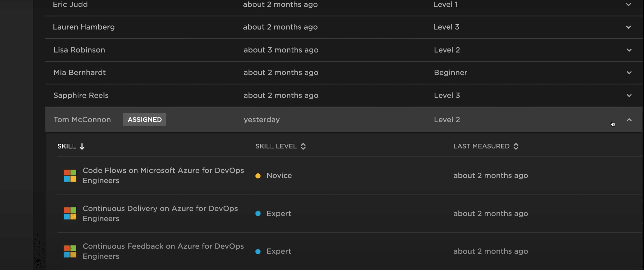The height and width of the screenshot is (270, 644).
Task: Select the Tom McConnon name
Action: click(x=82, y=120)
